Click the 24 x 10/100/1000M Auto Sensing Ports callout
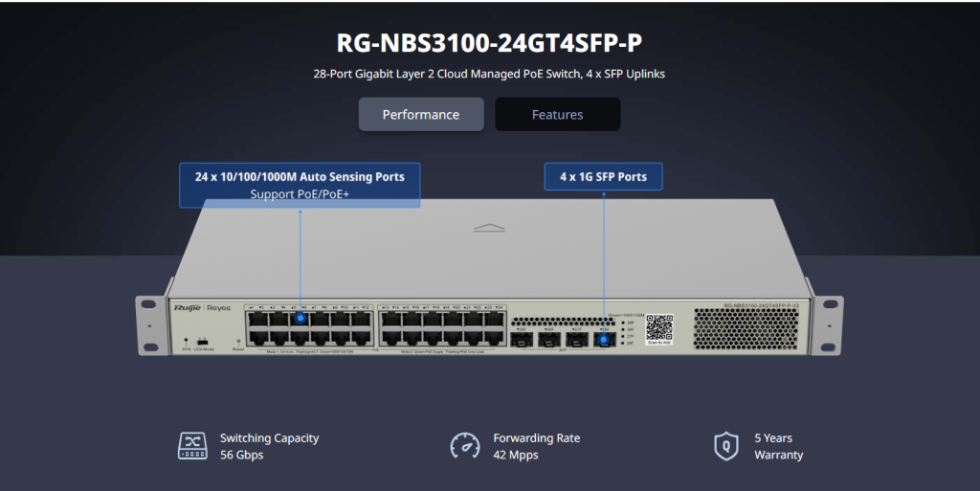Screen dimensions: 980x491 pyautogui.click(x=300, y=185)
